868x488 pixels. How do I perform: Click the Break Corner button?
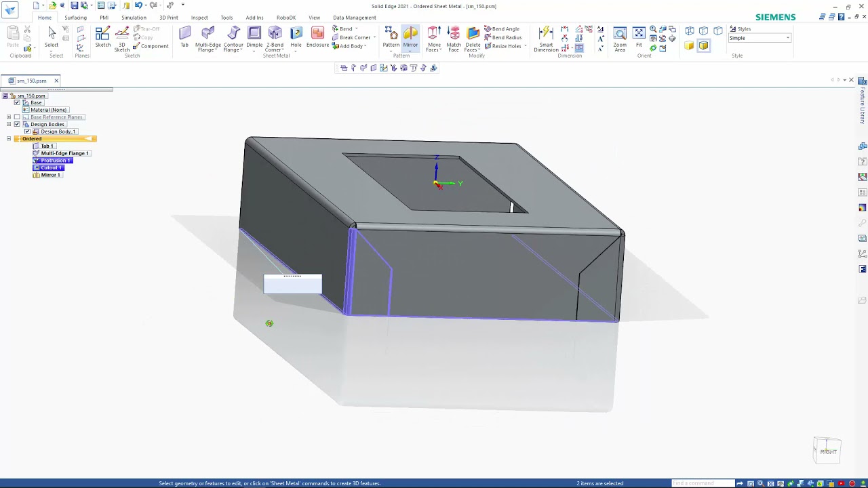click(x=351, y=38)
